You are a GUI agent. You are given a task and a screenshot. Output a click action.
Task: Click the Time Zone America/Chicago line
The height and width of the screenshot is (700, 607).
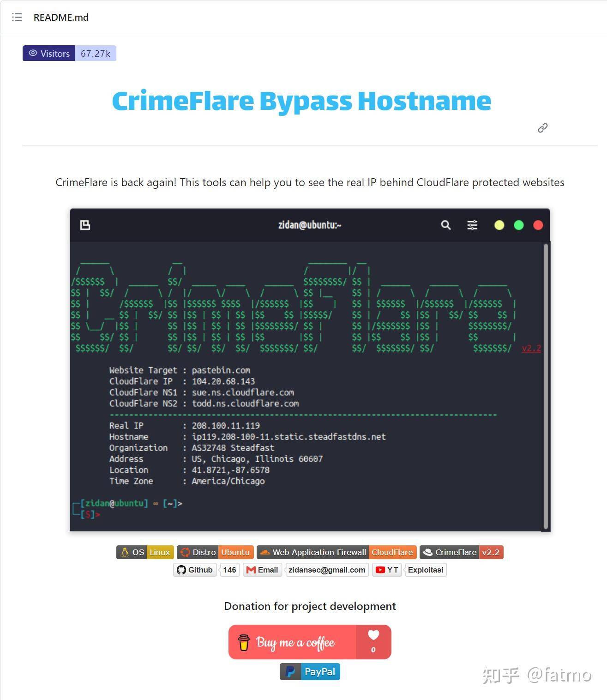tap(187, 481)
